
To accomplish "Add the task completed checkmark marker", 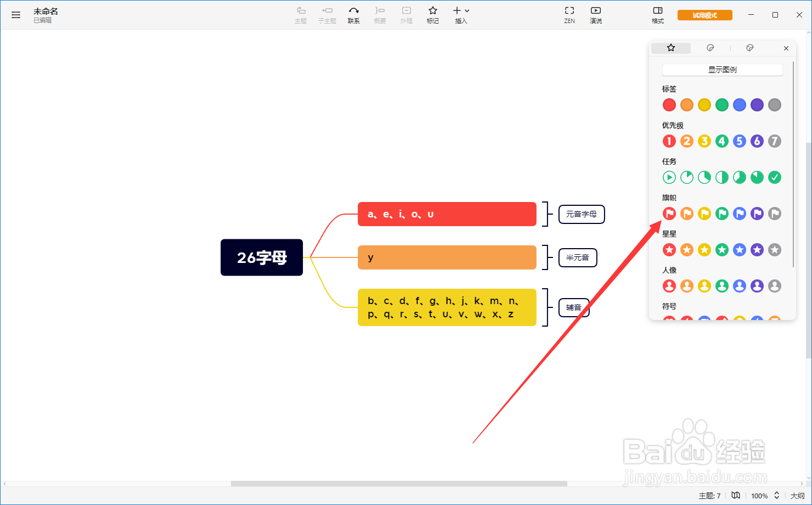I will tap(775, 177).
